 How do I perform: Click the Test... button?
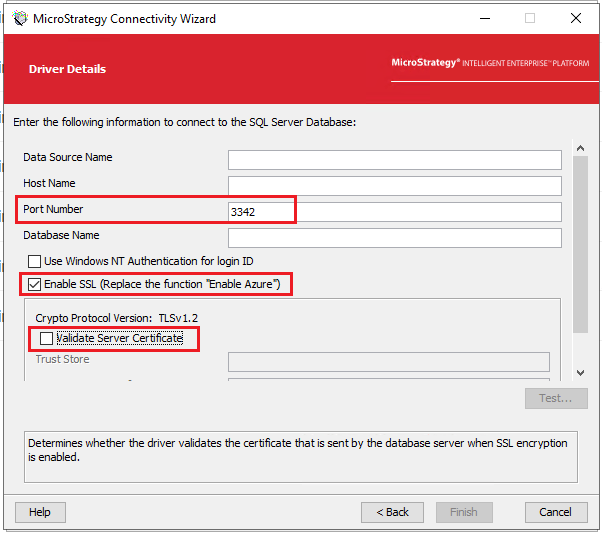point(555,398)
